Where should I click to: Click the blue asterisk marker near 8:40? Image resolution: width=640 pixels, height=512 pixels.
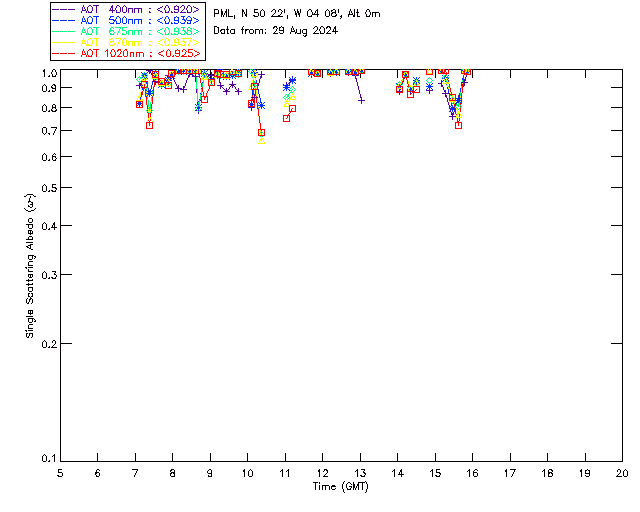click(198, 108)
